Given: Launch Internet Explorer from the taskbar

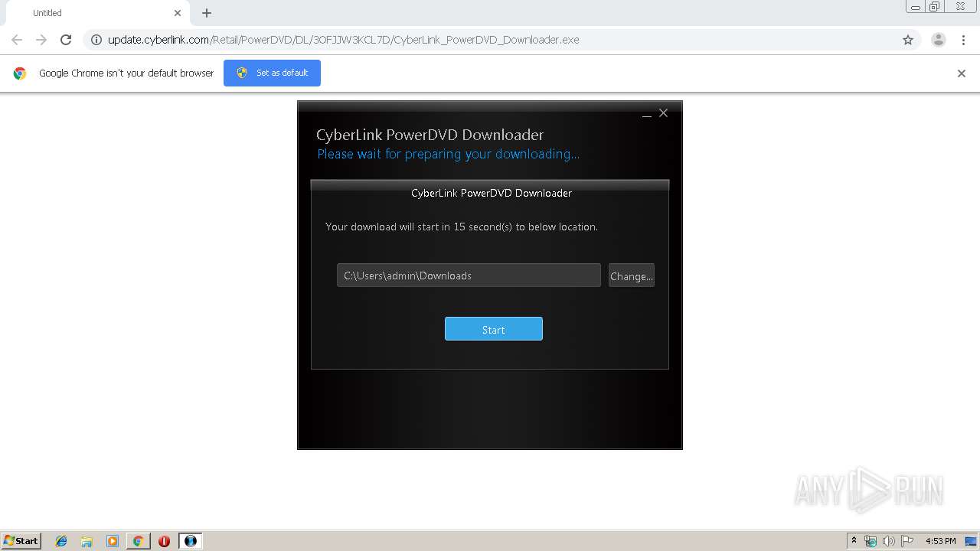Looking at the screenshot, I should pos(61,541).
